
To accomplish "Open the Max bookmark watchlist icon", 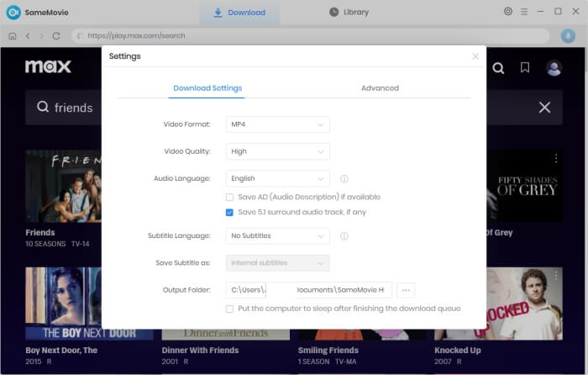I will [525, 68].
